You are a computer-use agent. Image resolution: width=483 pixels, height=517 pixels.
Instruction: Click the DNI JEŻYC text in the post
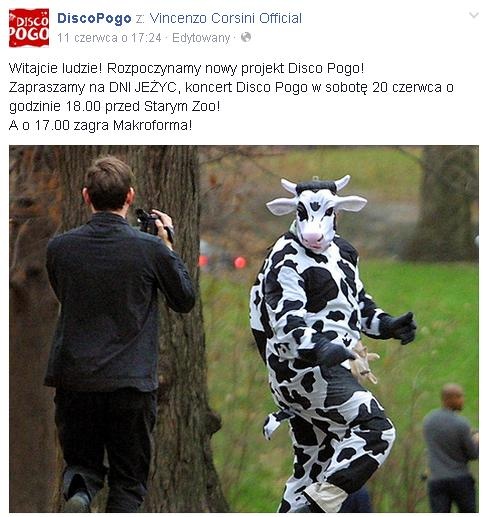(143, 87)
